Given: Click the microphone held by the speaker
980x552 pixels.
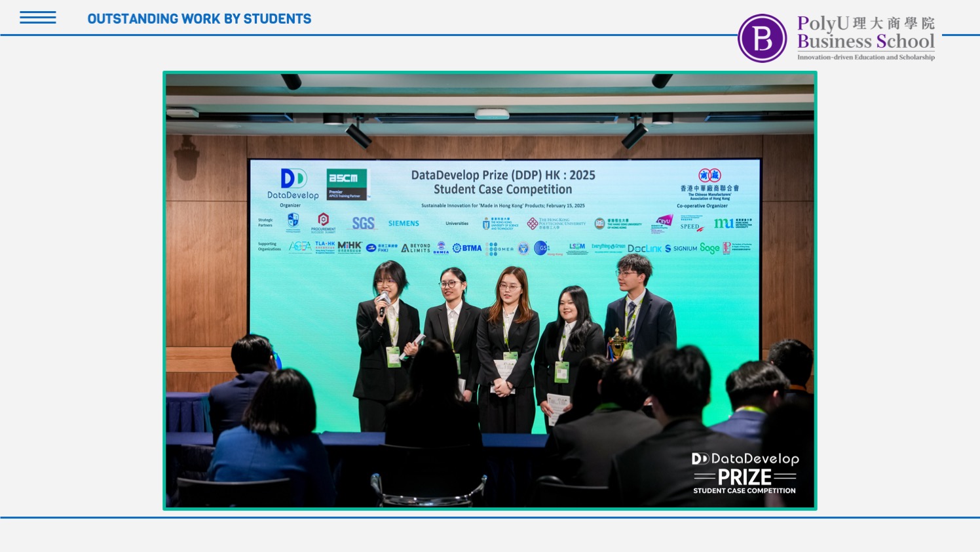Looking at the screenshot, I should pos(383,302).
